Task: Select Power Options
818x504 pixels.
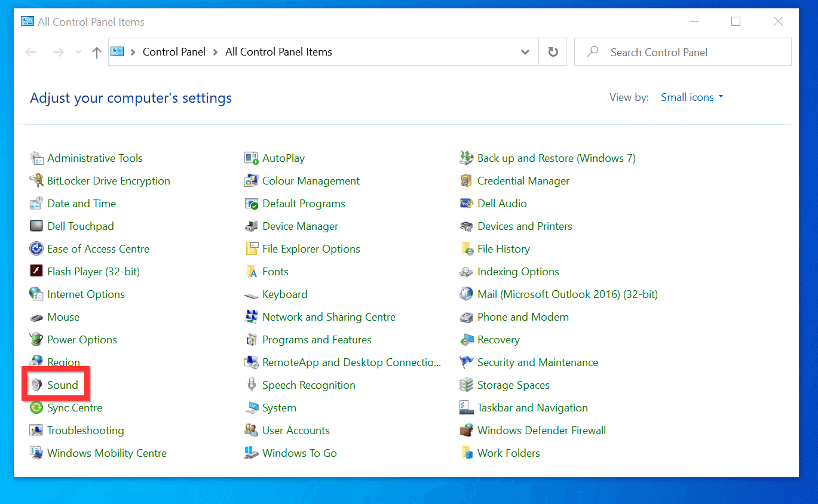Action: (82, 339)
